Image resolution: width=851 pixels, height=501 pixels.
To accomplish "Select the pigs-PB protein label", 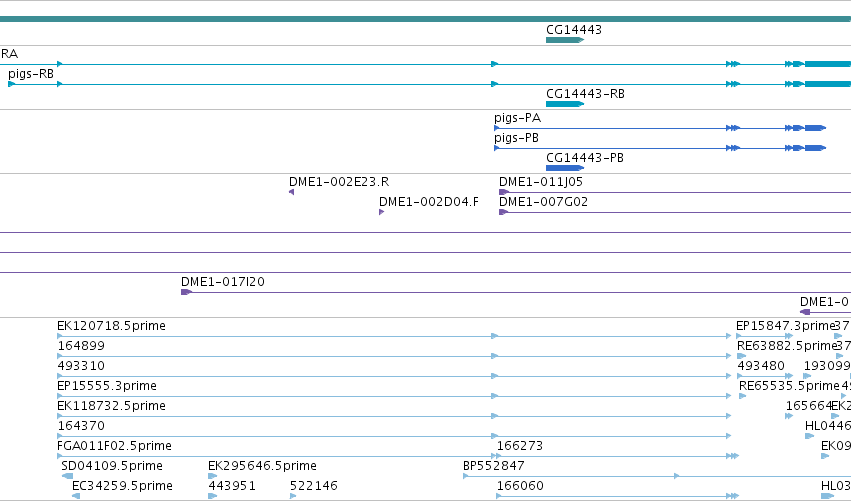I will pos(516,138).
